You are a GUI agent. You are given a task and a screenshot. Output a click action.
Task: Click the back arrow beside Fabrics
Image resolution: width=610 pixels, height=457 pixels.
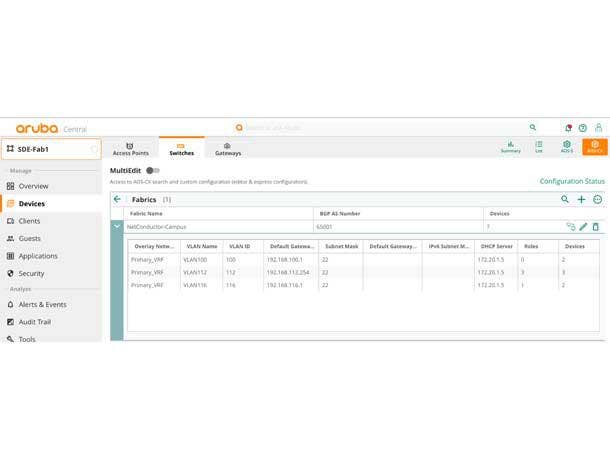pos(117,199)
